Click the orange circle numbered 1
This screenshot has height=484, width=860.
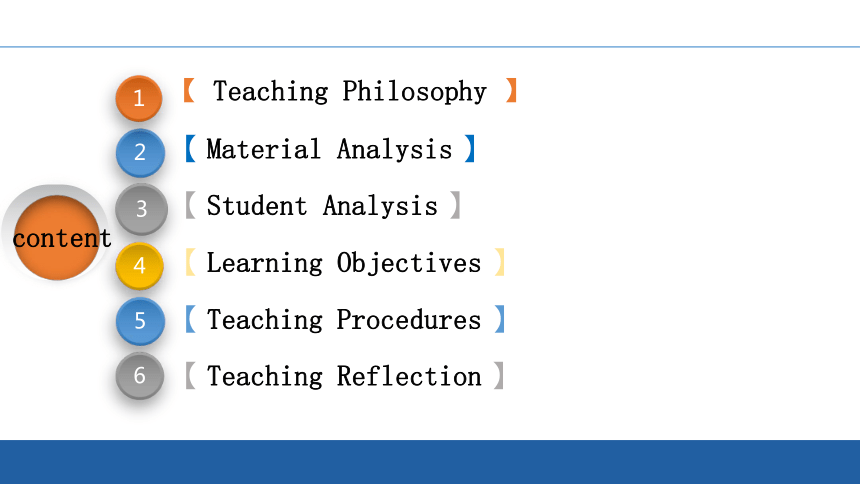click(x=139, y=98)
